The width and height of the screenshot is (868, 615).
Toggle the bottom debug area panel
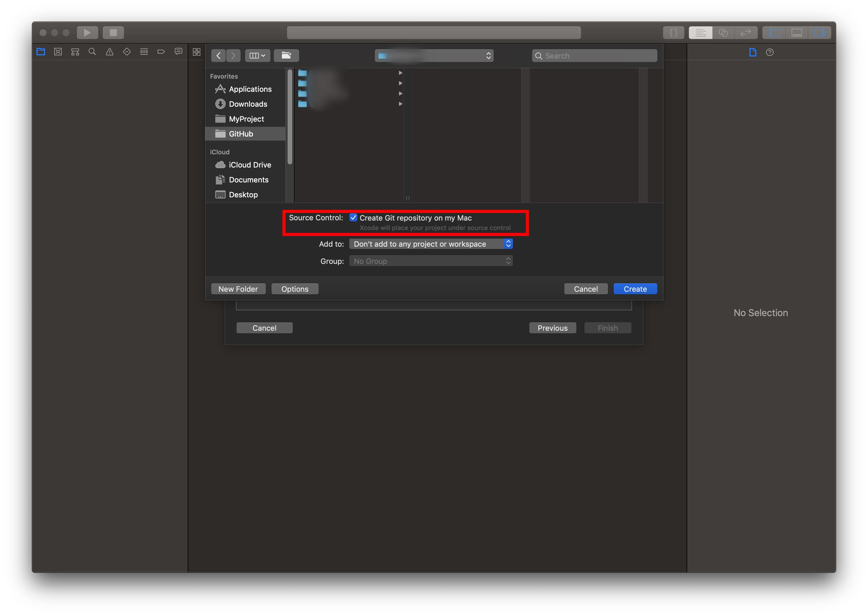pyautogui.click(x=797, y=33)
